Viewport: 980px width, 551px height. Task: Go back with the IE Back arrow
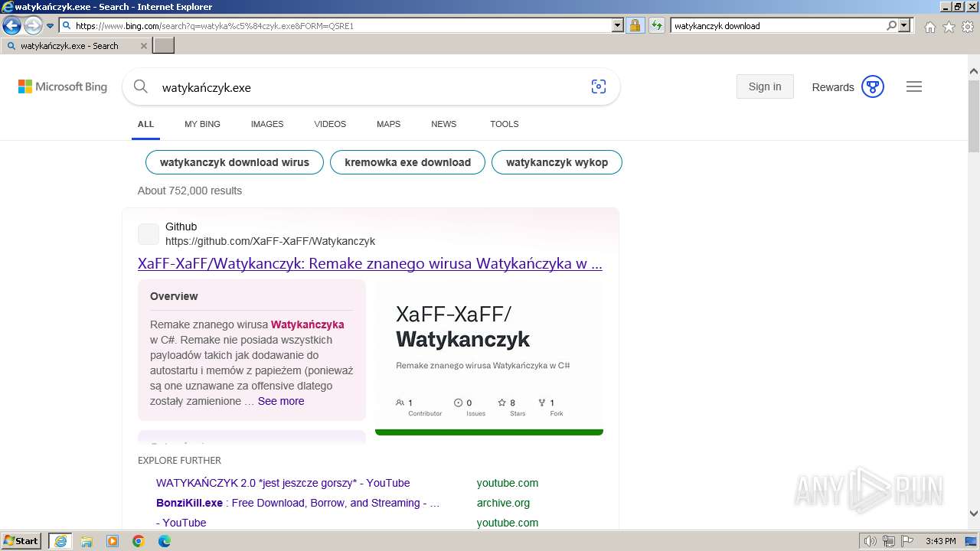pyautogui.click(x=11, y=25)
